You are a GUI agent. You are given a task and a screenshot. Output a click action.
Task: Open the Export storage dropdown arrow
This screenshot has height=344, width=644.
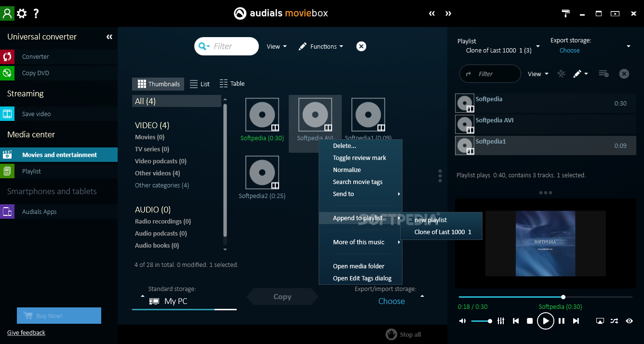tap(629, 46)
